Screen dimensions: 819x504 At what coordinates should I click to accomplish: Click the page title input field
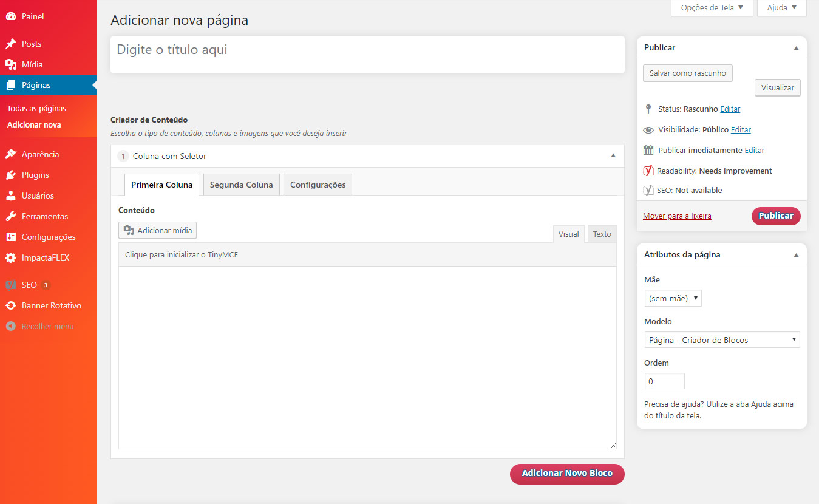[x=367, y=55]
